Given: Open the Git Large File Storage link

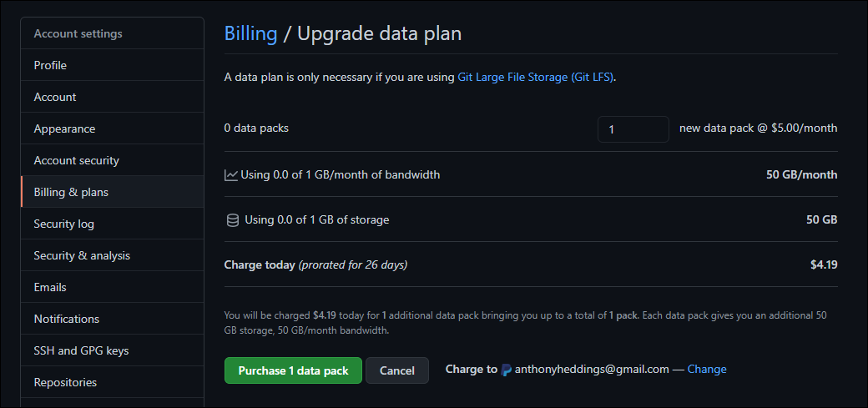Looking at the screenshot, I should pos(536,78).
